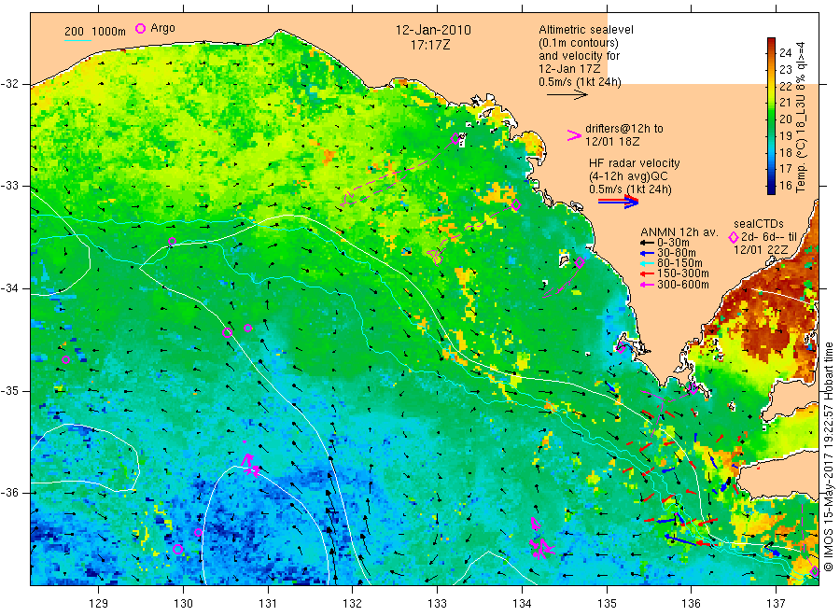Click the magenta drifter arrowhead symbol in the legend

tap(574, 135)
